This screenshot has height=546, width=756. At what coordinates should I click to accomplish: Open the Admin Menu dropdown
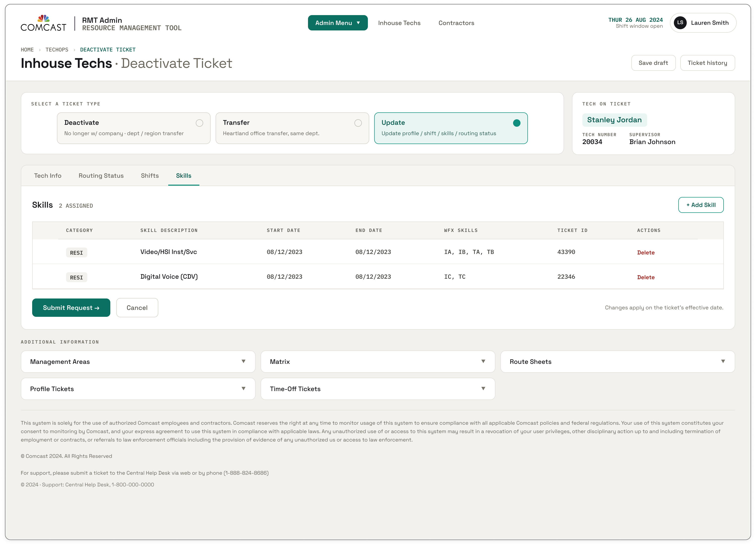[338, 23]
